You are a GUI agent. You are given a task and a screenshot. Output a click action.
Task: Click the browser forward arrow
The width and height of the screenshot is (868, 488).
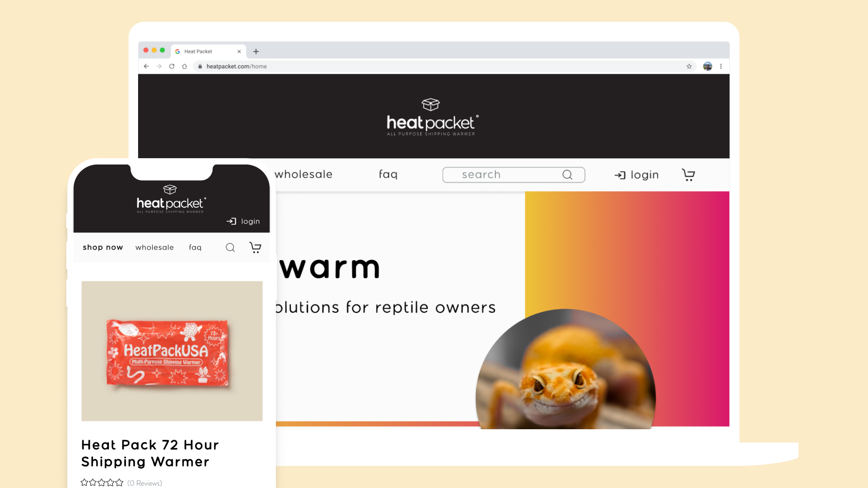pos(159,66)
